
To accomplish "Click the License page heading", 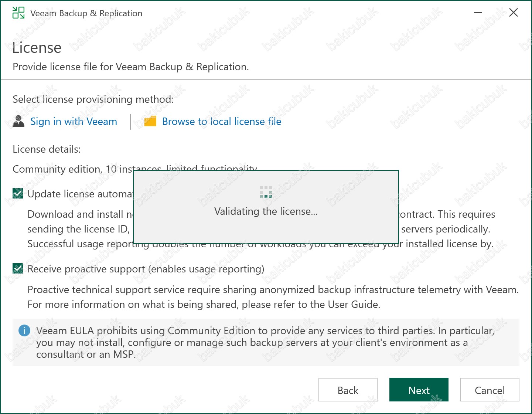I will [x=37, y=48].
